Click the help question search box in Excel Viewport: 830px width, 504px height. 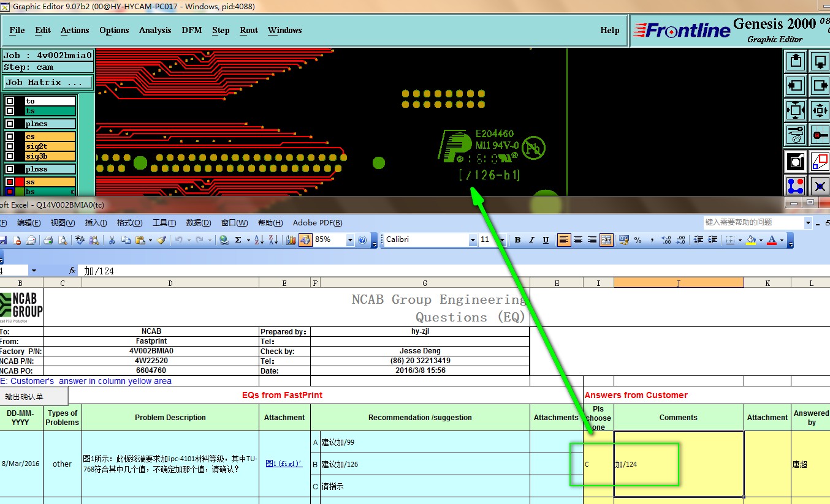coord(753,222)
